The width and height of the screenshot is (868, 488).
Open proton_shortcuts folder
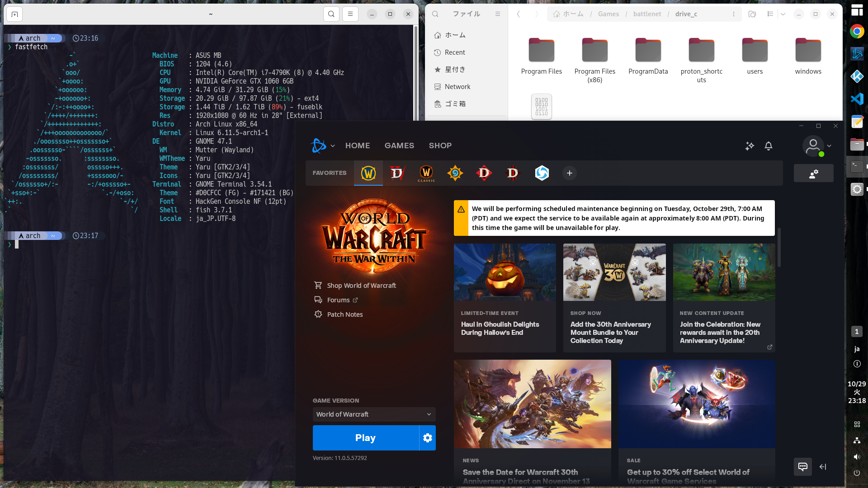click(702, 61)
